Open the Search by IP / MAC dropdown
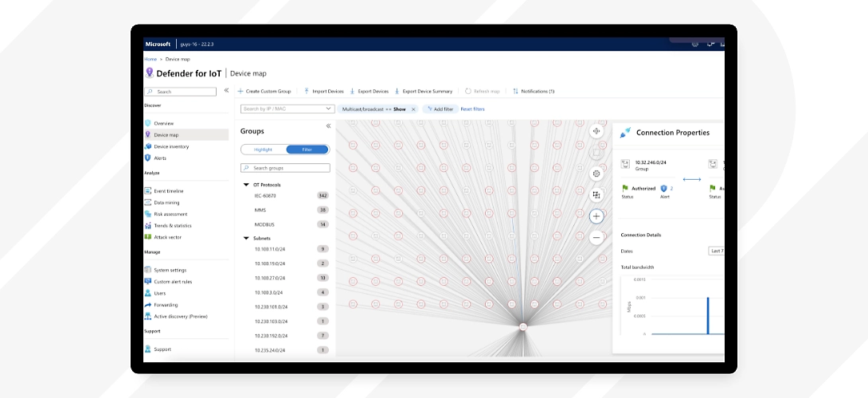This screenshot has width=868, height=398. coord(329,109)
